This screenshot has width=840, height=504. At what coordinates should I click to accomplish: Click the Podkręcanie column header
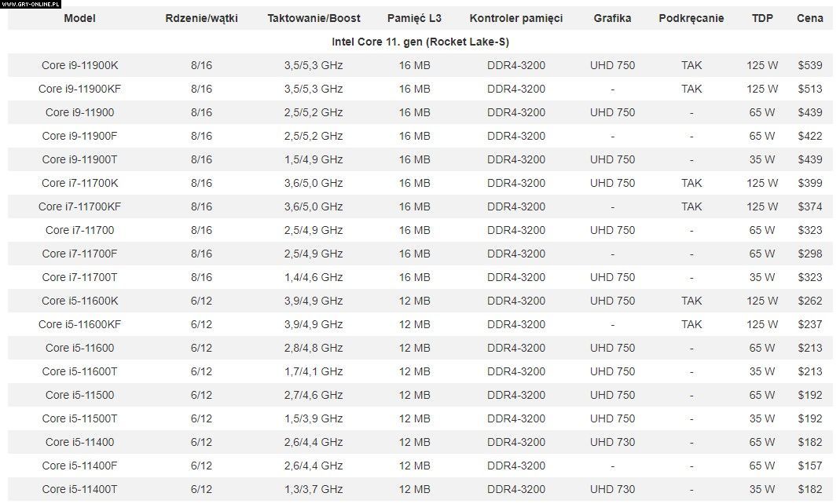tap(691, 18)
